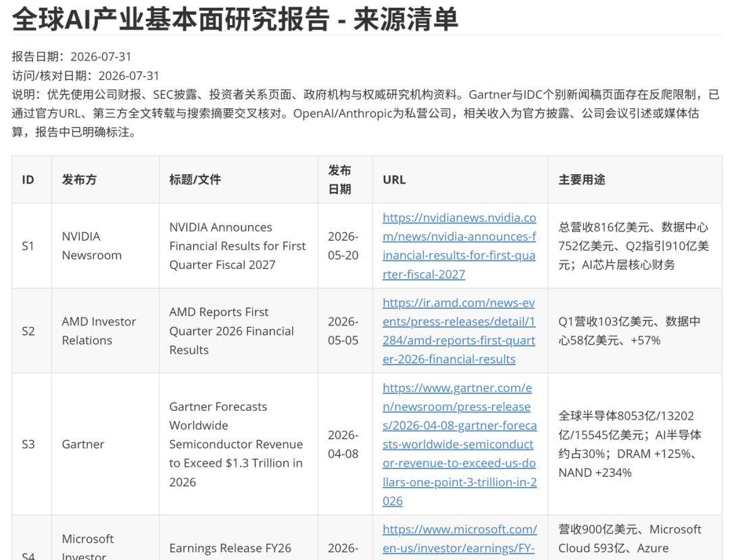
Task: Click the 2026-05-20 date cell
Action: 345,246
